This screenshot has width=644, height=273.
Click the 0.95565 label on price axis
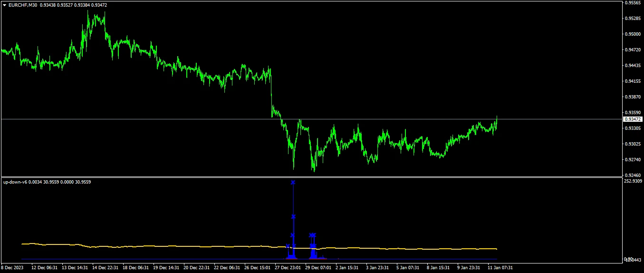(x=633, y=3)
